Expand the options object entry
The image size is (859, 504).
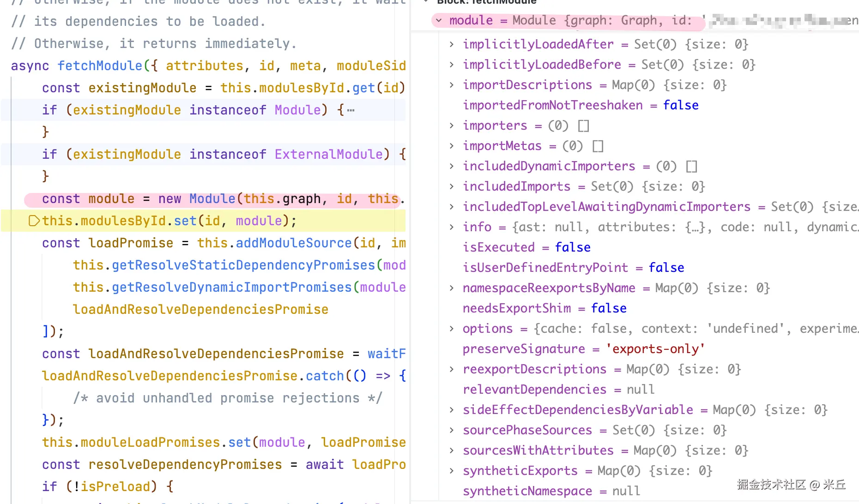(452, 329)
